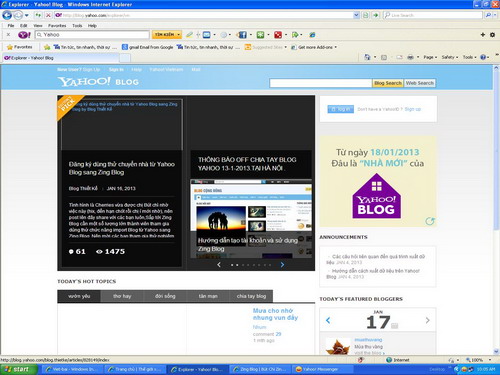Switch to Zing Blog window in taskbar
Viewport: 500px width, 375px height.
click(x=261, y=369)
